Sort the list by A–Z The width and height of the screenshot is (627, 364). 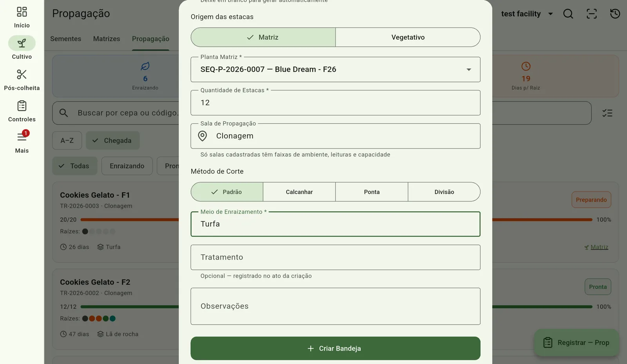(67, 141)
